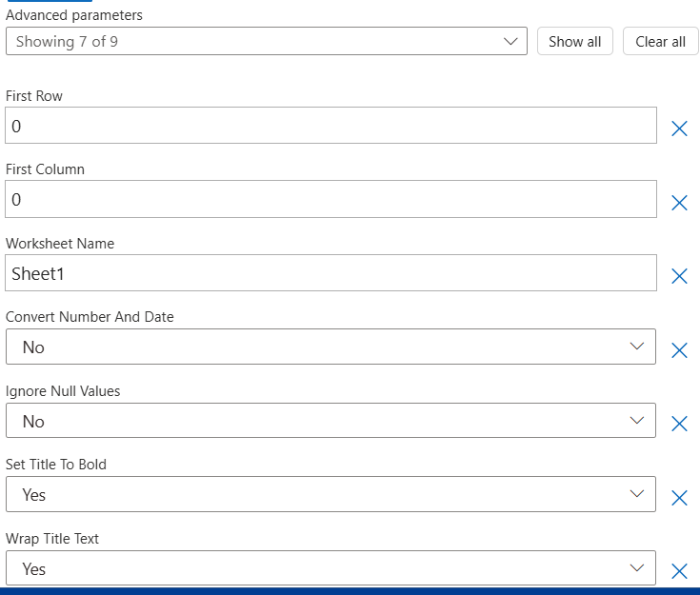Click the Yes value under Set Title To Bold
Screen dimensions: 700x595
[x=34, y=495]
